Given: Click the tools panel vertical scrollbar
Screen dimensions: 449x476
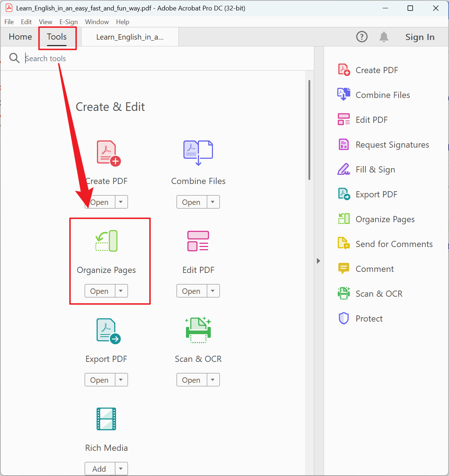Looking at the screenshot, I should 309,130.
